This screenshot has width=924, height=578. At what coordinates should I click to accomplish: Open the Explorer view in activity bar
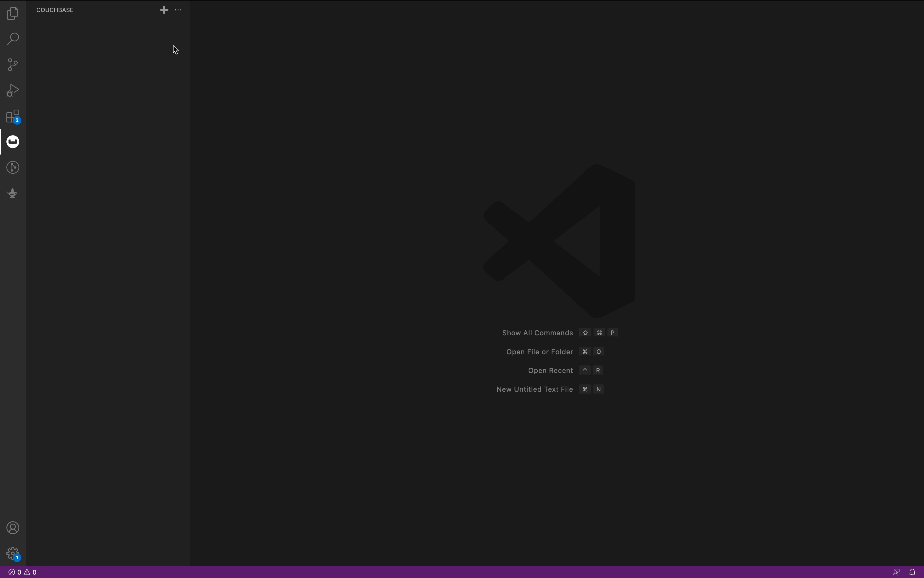point(13,13)
